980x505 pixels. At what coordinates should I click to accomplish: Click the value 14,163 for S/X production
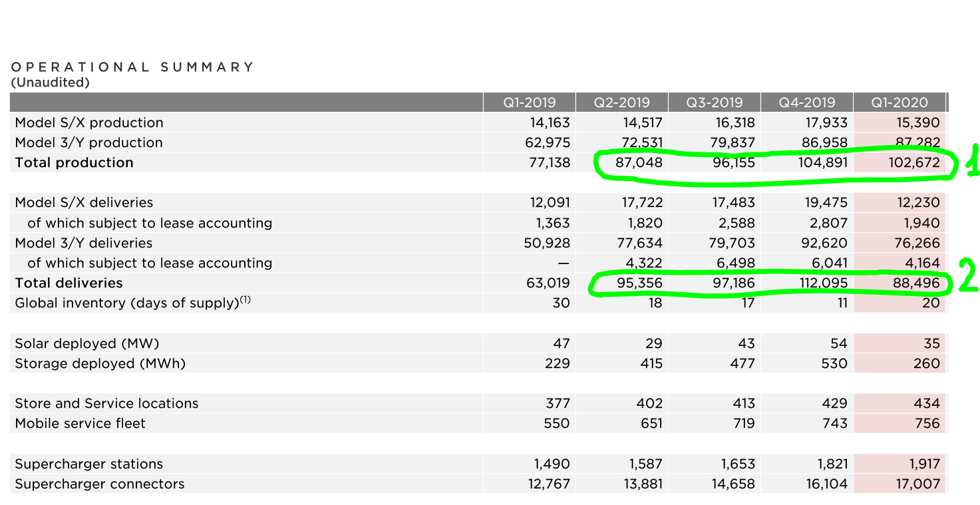[x=550, y=122]
